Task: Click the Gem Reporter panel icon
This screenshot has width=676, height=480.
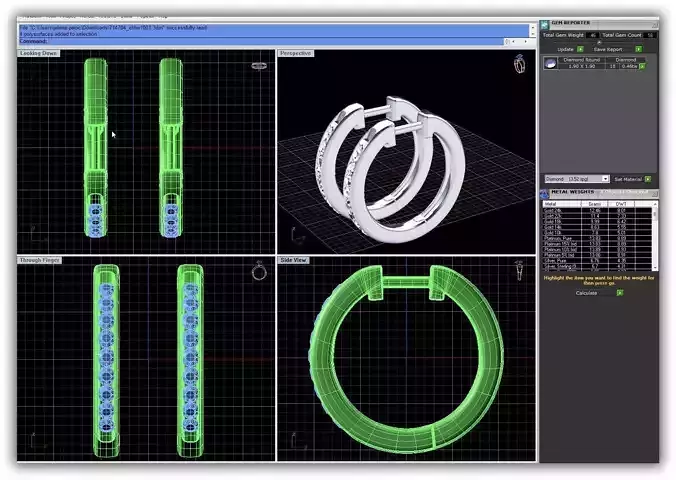Action: click(x=545, y=24)
